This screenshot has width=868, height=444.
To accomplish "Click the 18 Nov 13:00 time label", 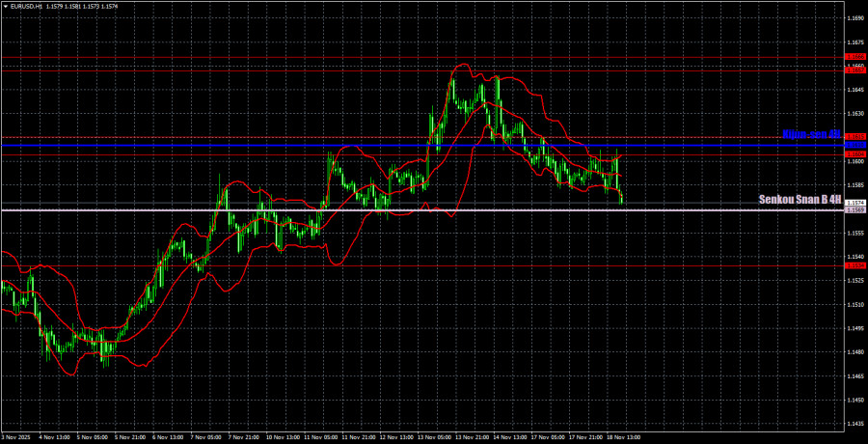I will [622, 438].
